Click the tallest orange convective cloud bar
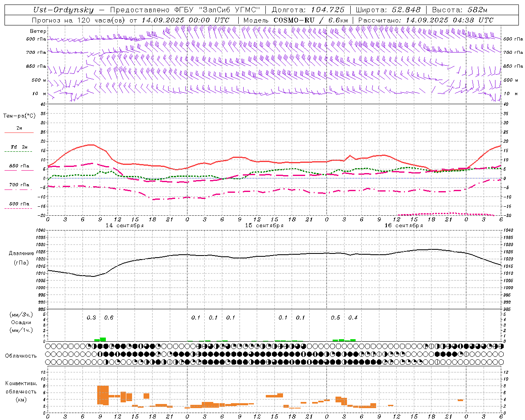The height and width of the screenshot is (420, 525). click(x=103, y=395)
